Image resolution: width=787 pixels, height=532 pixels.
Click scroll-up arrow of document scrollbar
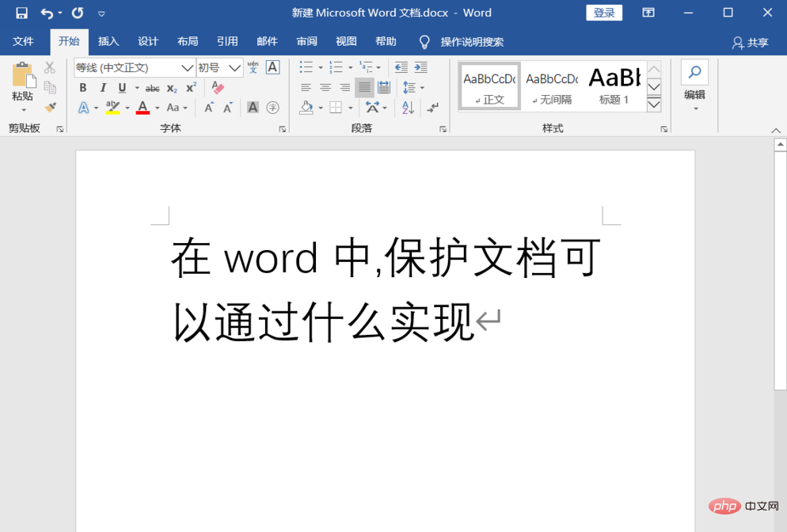point(780,145)
